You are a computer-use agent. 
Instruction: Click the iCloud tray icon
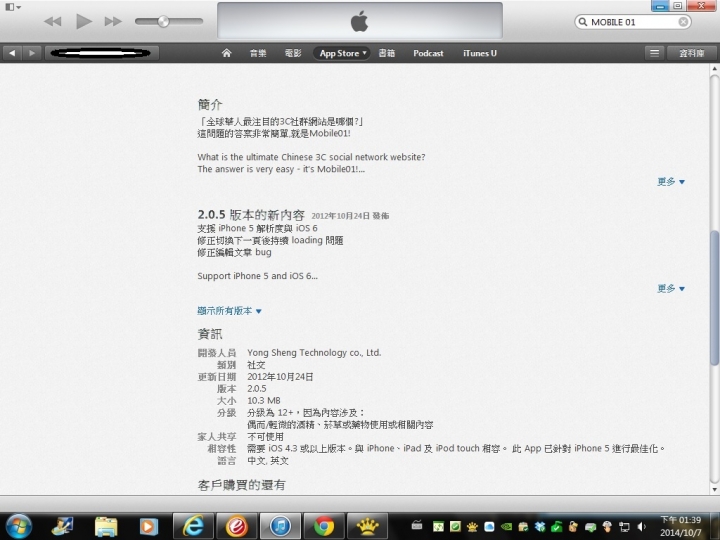coord(489,527)
